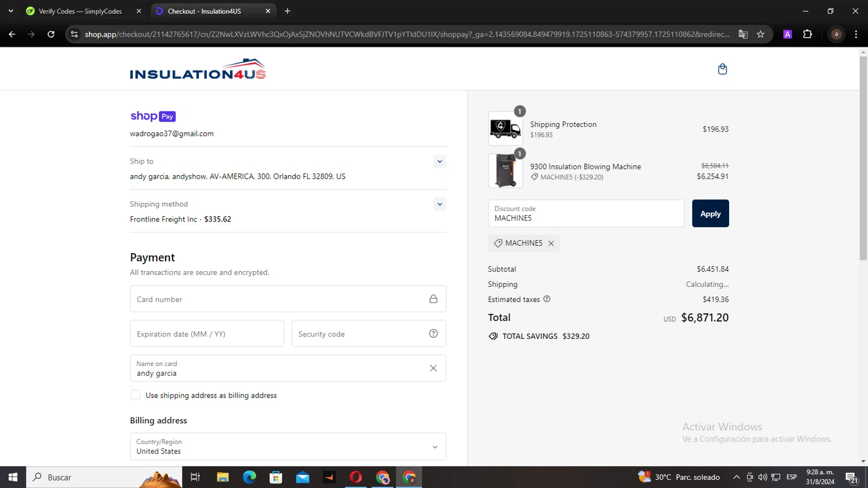Click the browser address bar URL
The width and height of the screenshot is (868, 488).
point(407,34)
